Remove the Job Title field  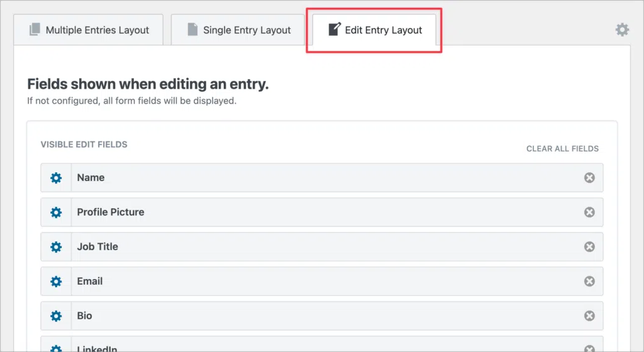click(x=589, y=246)
